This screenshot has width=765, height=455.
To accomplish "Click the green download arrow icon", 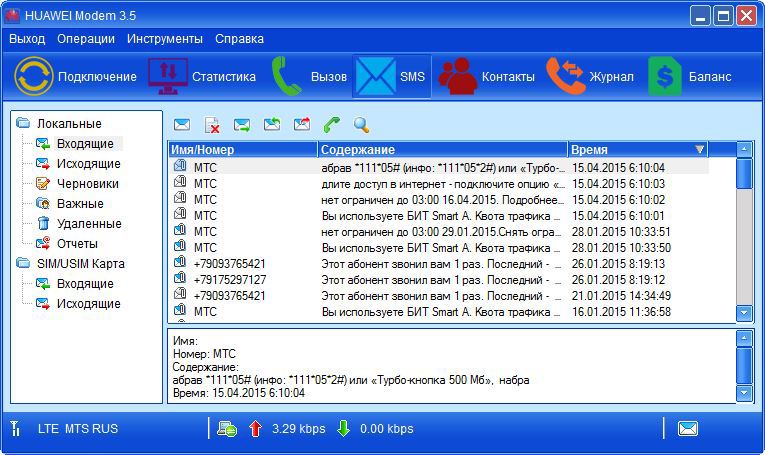I will pos(343,429).
